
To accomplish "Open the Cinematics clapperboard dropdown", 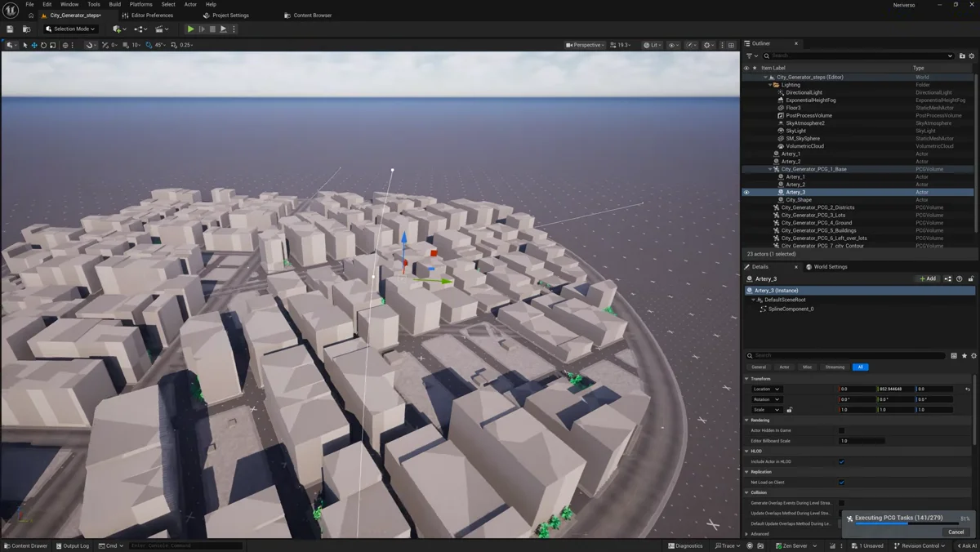I will 162,29.
